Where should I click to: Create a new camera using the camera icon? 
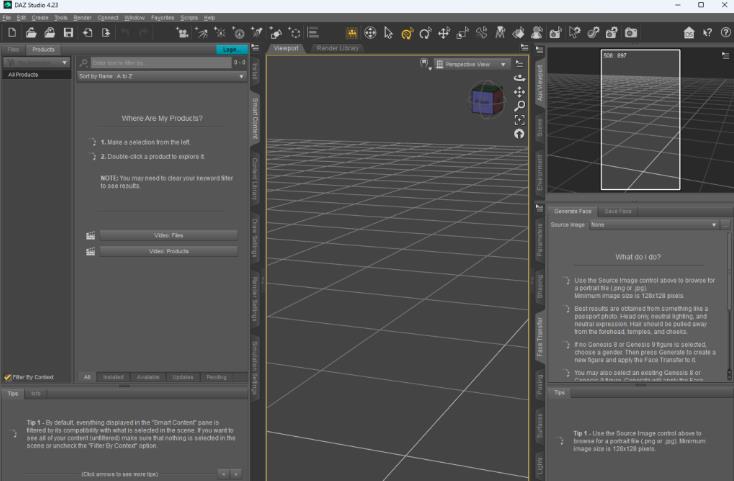coord(182,33)
